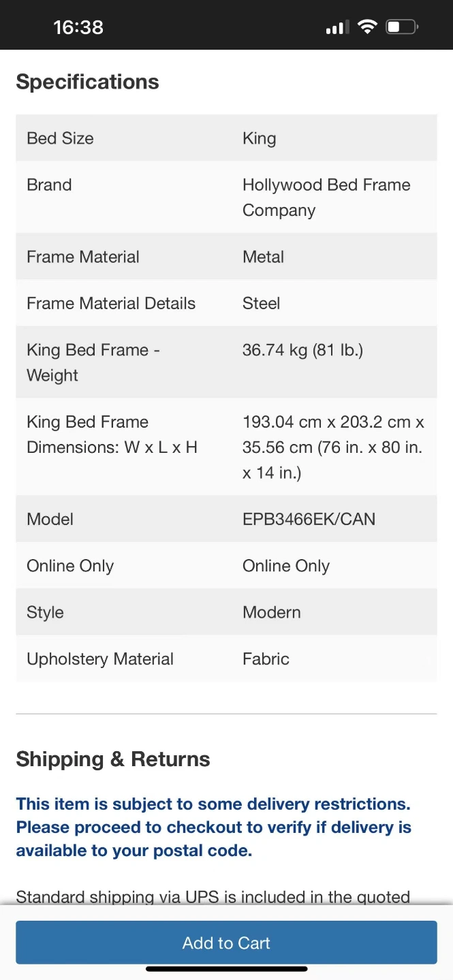Tap the Specifications heading
The height and width of the screenshot is (980, 453).
click(87, 82)
